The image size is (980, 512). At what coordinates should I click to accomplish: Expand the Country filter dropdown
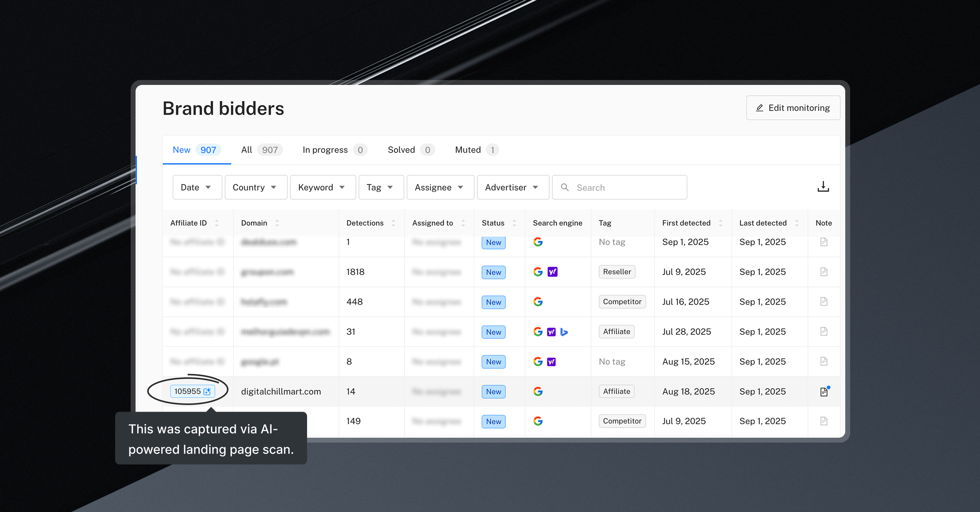(x=256, y=187)
